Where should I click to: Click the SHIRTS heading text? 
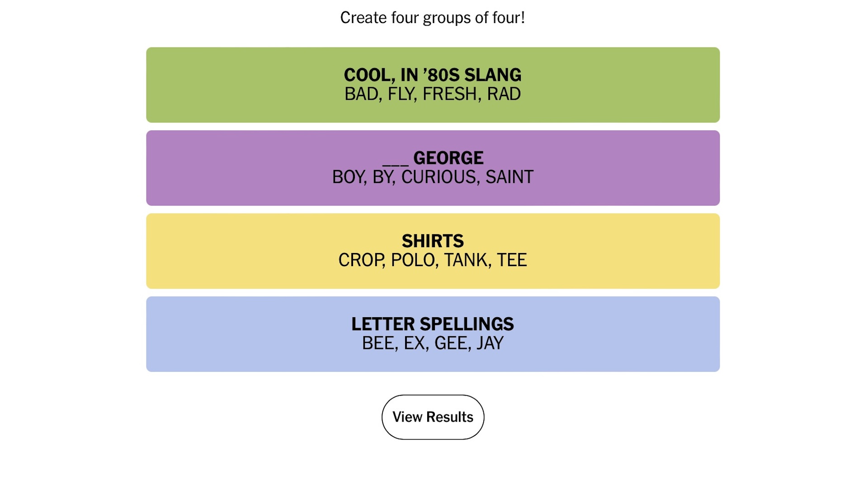[x=433, y=241]
